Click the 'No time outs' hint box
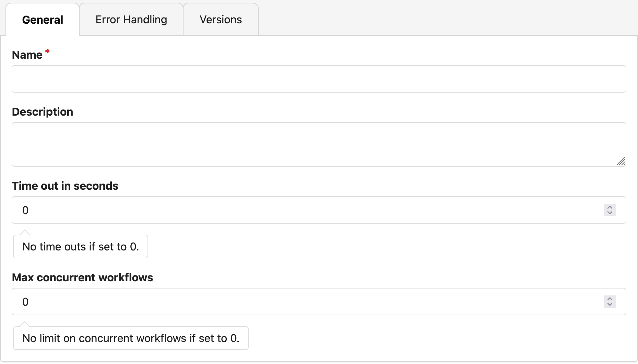 (x=81, y=247)
